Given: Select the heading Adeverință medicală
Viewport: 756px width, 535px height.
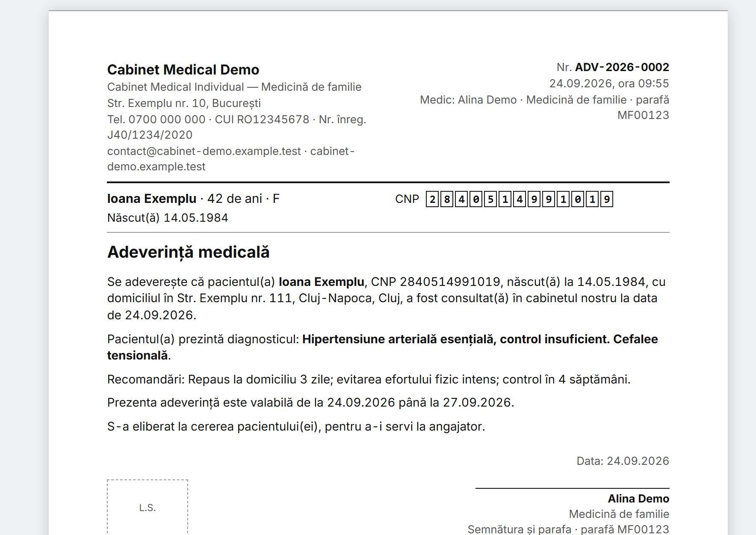Looking at the screenshot, I should pyautogui.click(x=188, y=252).
